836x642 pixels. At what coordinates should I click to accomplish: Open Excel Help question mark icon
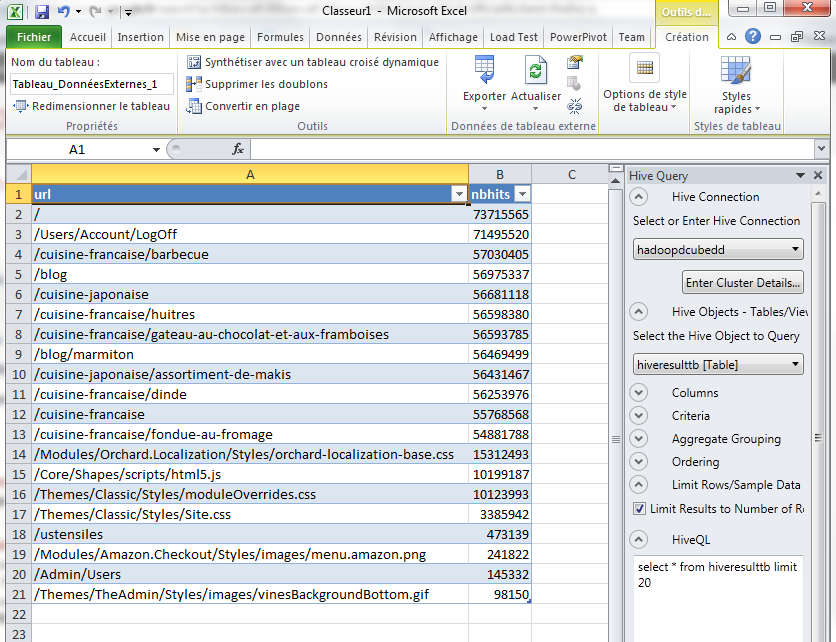pyautogui.click(x=753, y=36)
